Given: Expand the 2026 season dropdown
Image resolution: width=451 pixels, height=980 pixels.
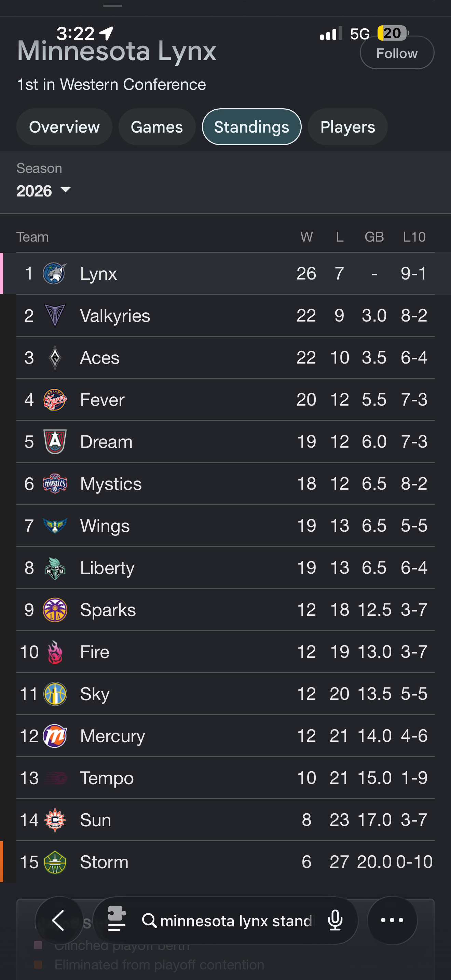Looking at the screenshot, I should 44,191.
